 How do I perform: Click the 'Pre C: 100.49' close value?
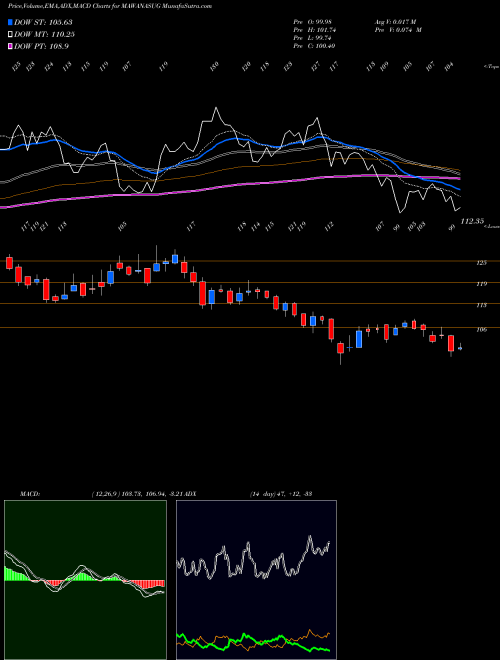314,46
